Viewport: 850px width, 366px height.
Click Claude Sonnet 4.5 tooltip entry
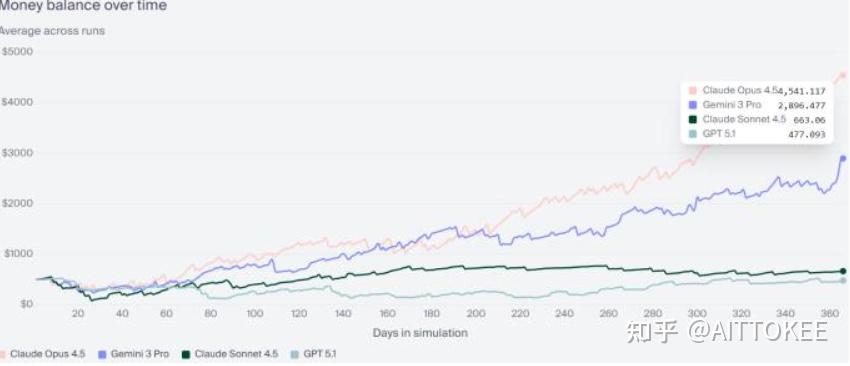757,119
